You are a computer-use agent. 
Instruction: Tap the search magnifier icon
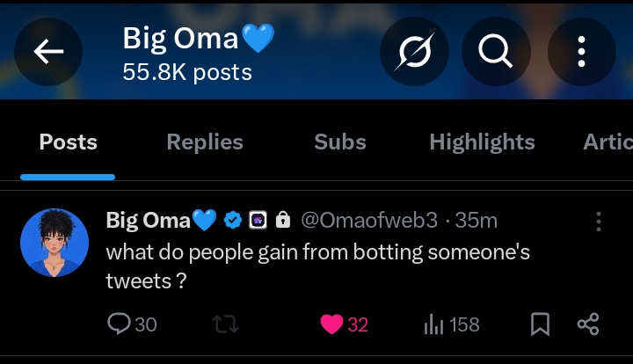497,53
